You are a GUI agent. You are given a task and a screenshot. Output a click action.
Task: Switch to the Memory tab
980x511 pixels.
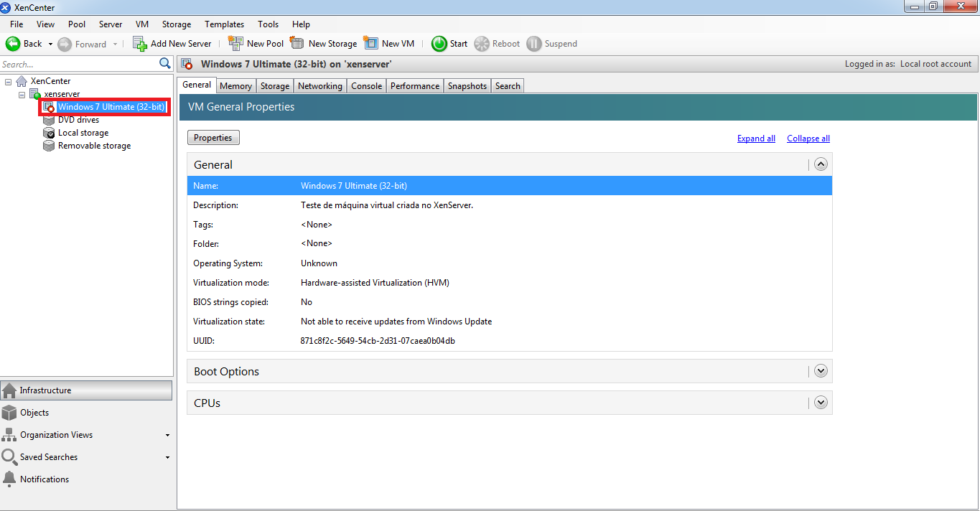236,86
